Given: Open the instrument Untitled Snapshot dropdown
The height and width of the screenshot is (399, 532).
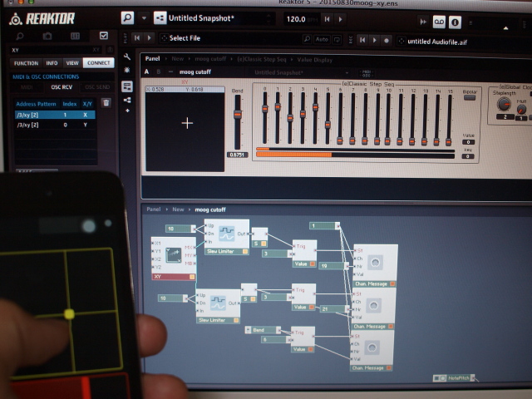Looking at the screenshot, I should (300, 72).
